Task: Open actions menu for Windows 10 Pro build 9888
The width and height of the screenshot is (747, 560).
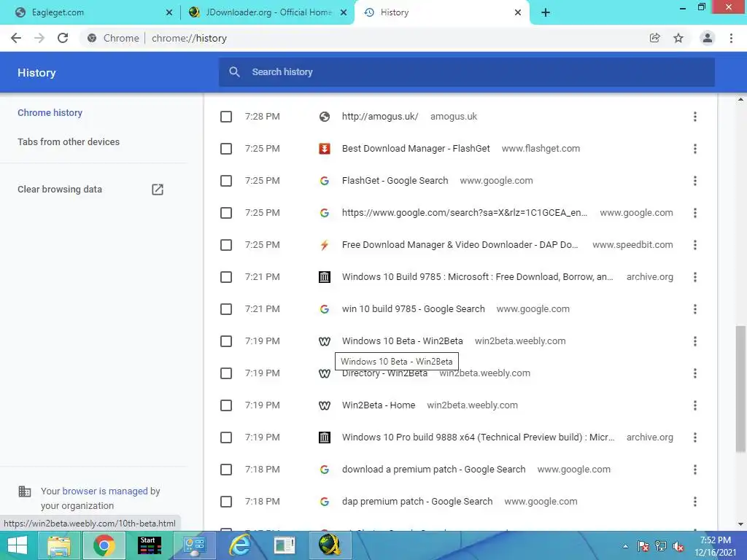Action: pyautogui.click(x=695, y=437)
